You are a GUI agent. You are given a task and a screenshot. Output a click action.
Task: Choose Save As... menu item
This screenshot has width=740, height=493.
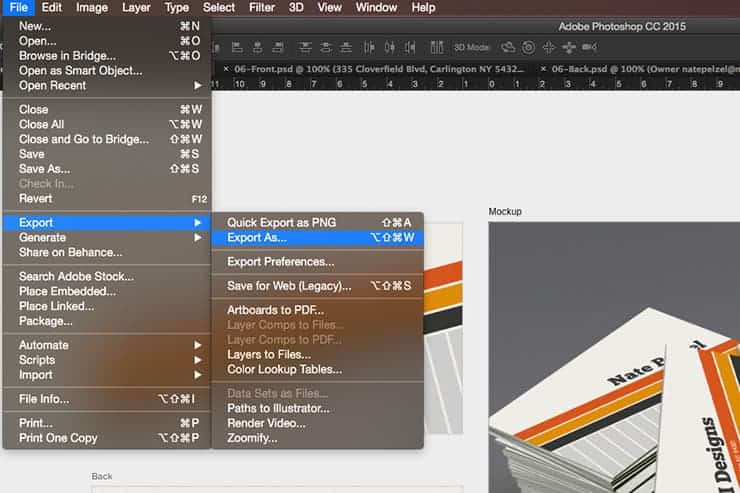click(107, 169)
